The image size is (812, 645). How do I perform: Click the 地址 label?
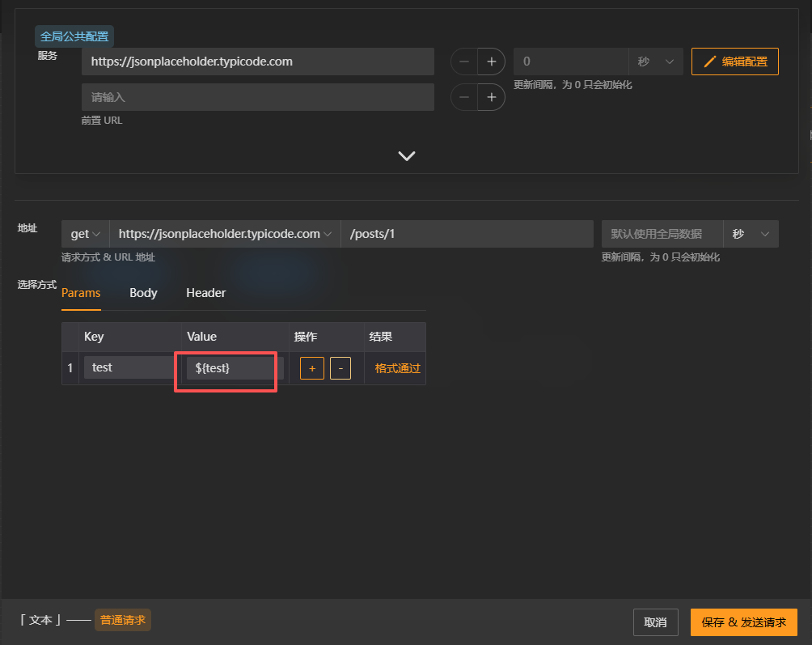click(x=27, y=228)
